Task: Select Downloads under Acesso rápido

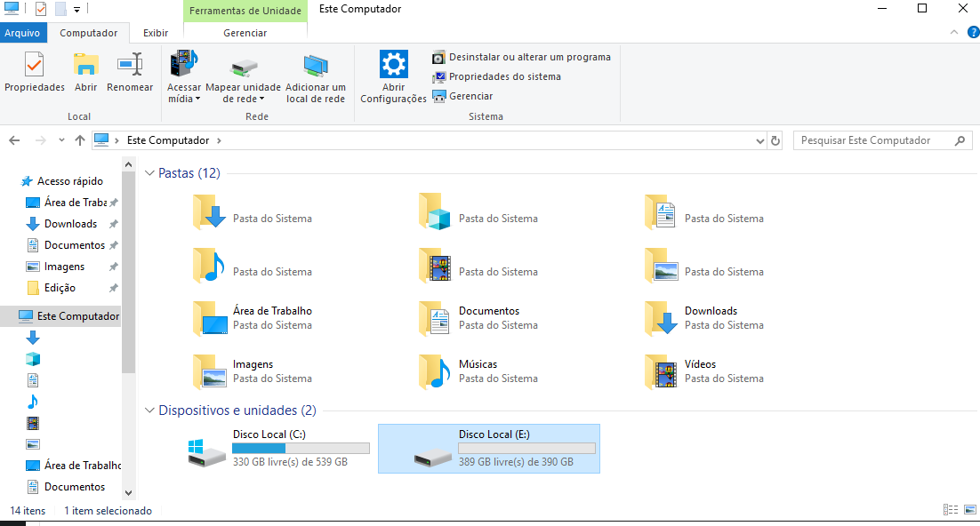Action: pyautogui.click(x=70, y=224)
